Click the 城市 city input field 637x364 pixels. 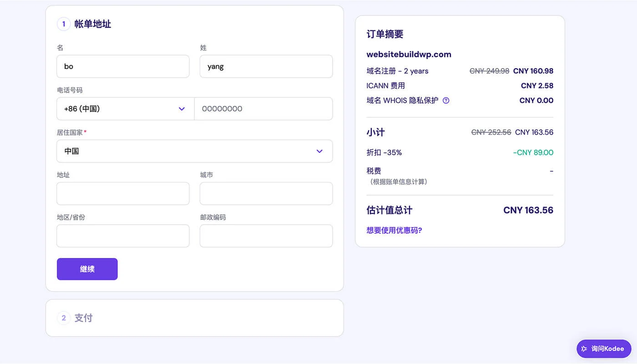[266, 193]
